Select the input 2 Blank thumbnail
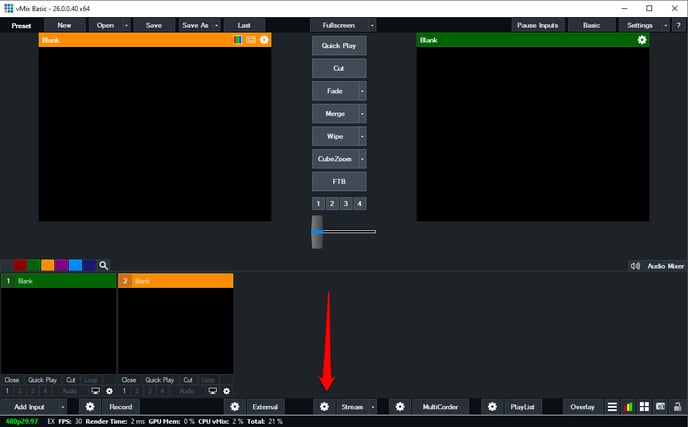This screenshot has width=688, height=427. (x=175, y=330)
